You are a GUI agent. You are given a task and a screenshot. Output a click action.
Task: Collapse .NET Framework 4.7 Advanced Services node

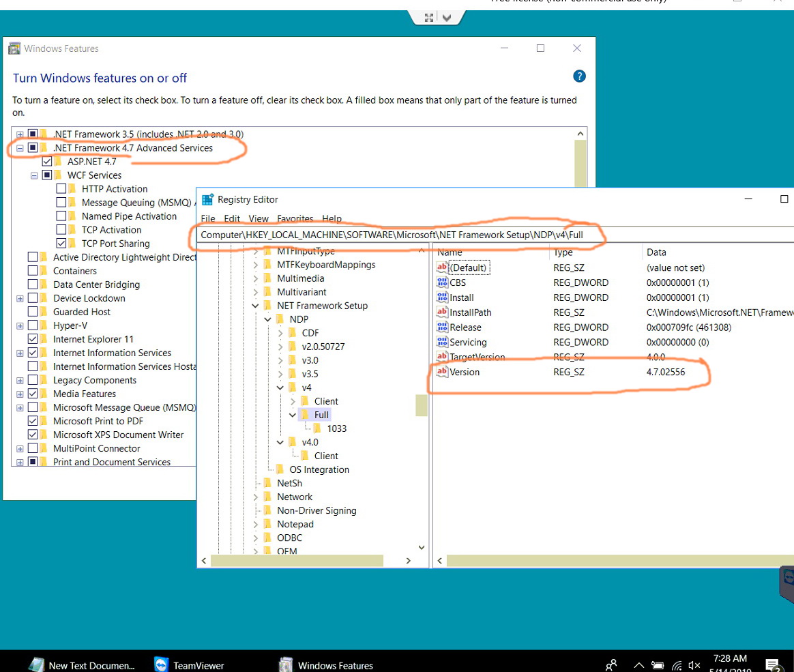pyautogui.click(x=20, y=148)
